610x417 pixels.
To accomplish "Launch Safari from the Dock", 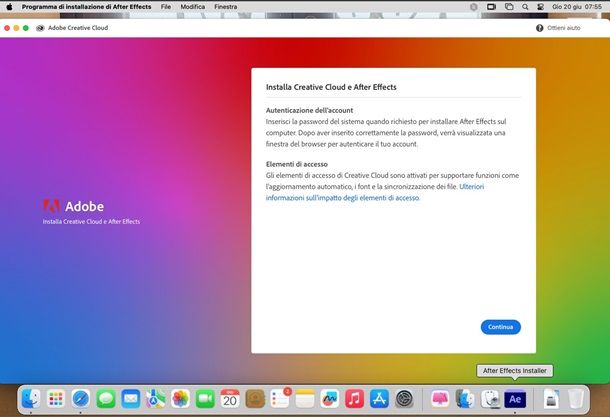I will (x=81, y=399).
